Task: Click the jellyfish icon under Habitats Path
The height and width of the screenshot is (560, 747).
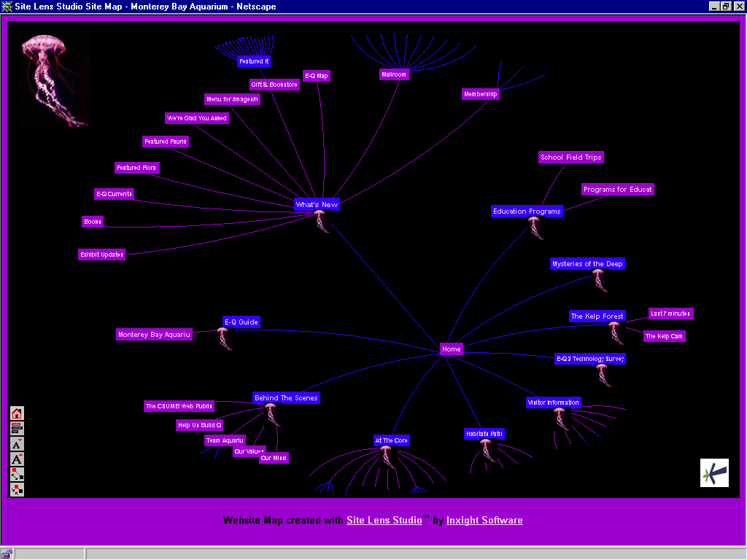Action: pyautogui.click(x=487, y=451)
